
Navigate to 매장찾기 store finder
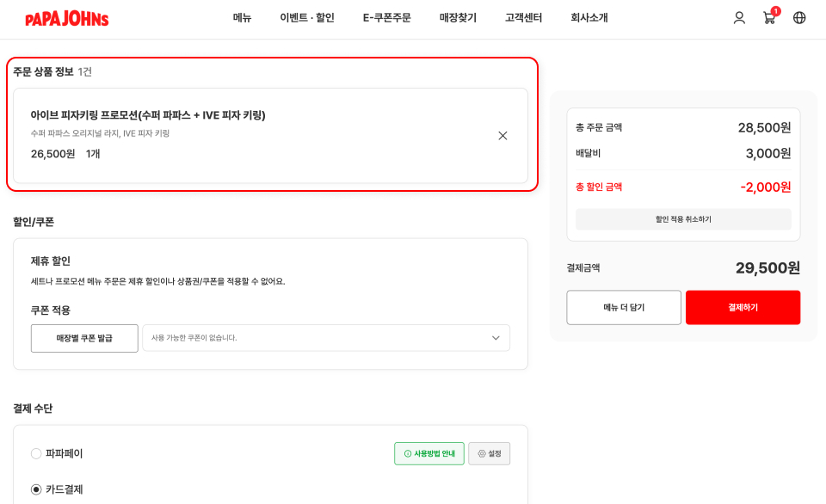pyautogui.click(x=458, y=18)
